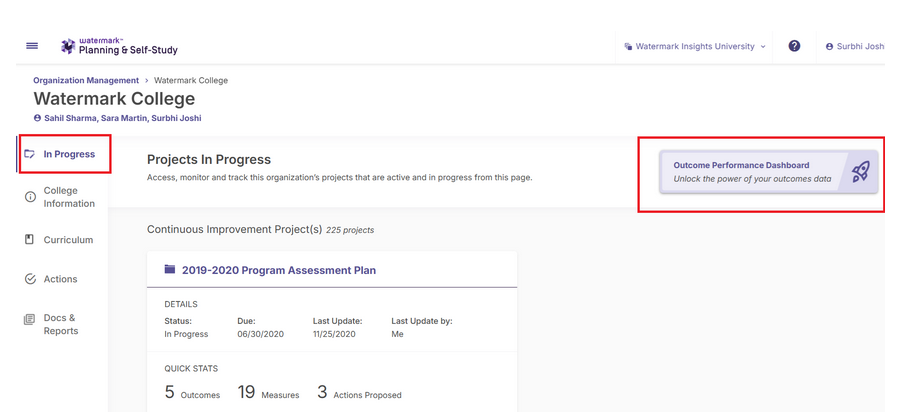Click the QUICK STATS label
Viewport: 904px width, 418px height.
tap(191, 369)
